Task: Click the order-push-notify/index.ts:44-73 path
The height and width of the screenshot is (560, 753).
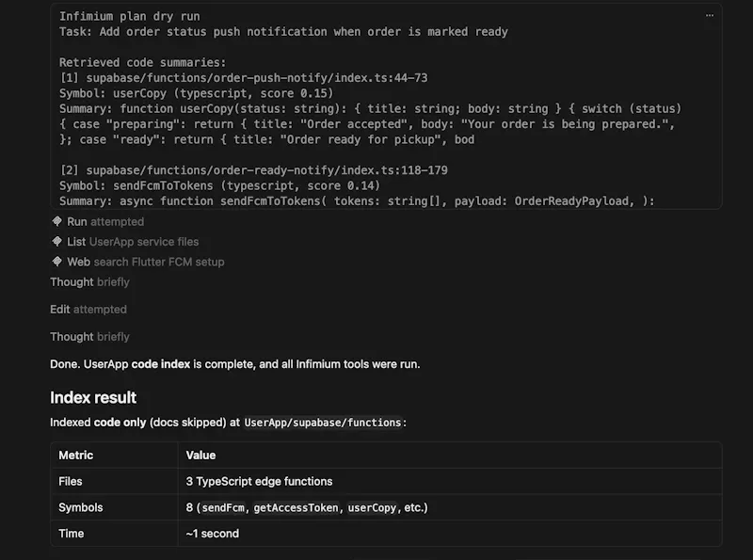Action: 257,78
